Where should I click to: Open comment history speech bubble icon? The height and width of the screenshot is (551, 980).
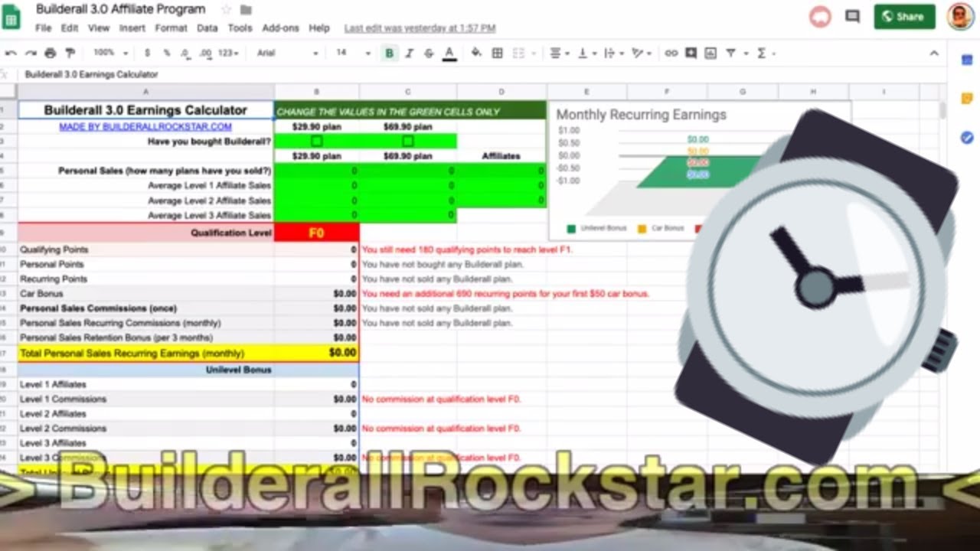[852, 16]
